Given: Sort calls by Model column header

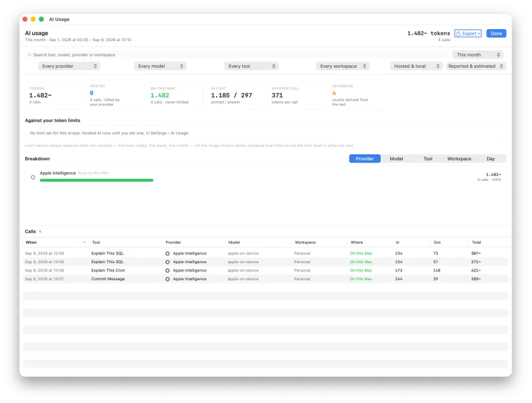Looking at the screenshot, I should pos(234,242).
